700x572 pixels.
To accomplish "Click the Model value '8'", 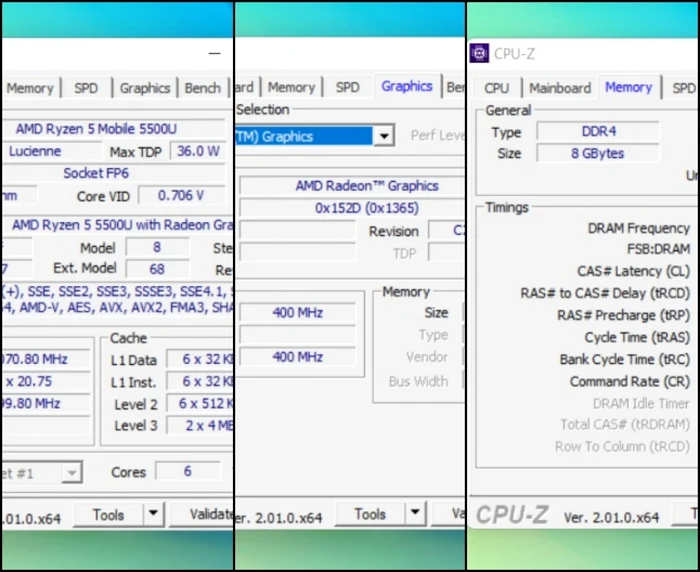I will 157,247.
